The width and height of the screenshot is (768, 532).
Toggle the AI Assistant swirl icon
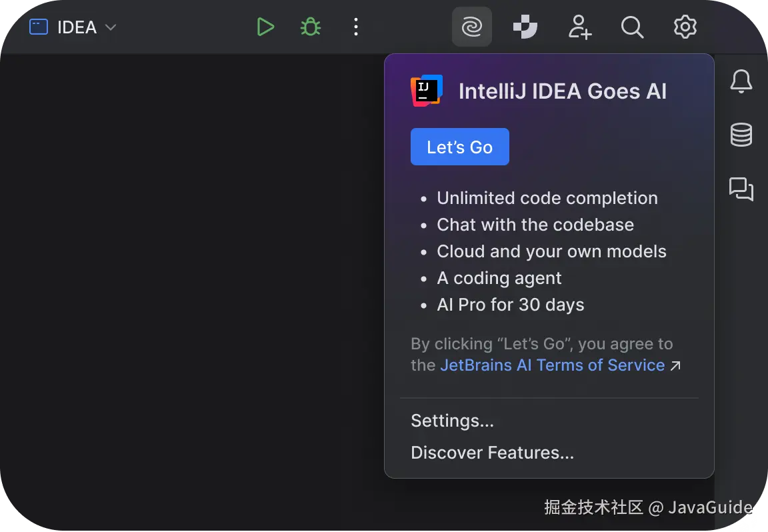click(472, 27)
